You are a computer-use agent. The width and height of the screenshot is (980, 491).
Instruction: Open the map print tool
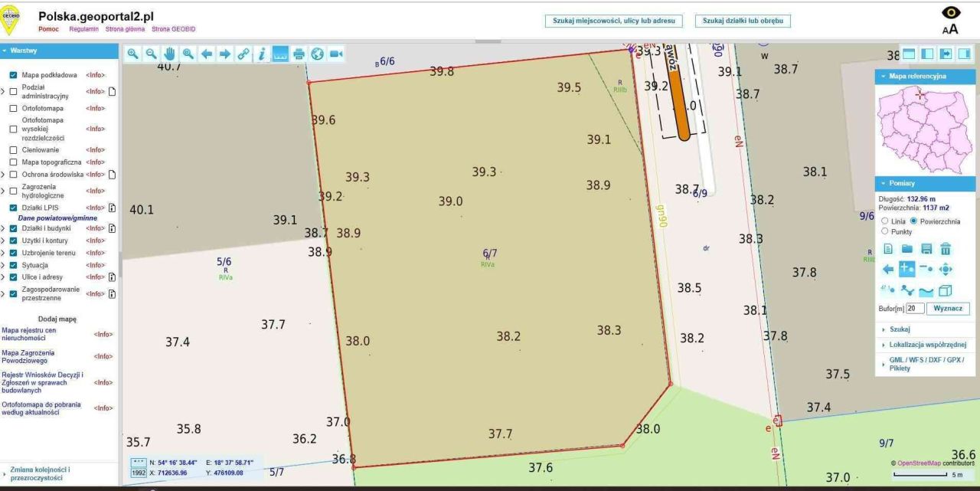coord(299,54)
